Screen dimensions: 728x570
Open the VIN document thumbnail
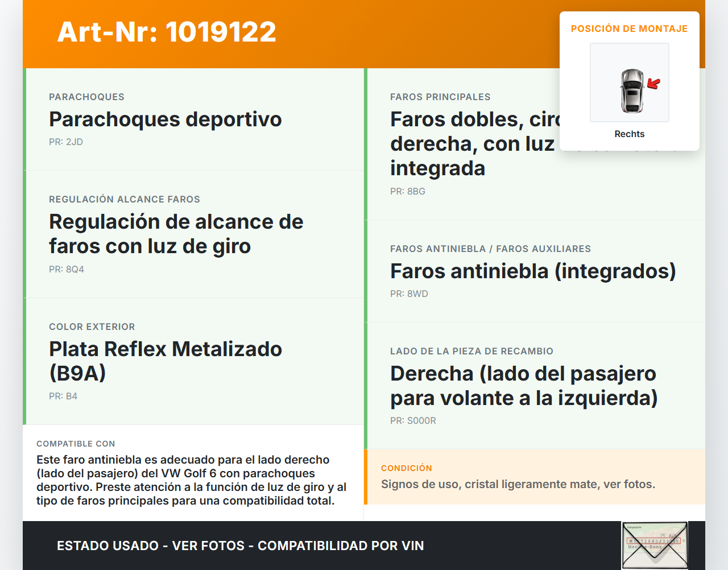tap(654, 545)
